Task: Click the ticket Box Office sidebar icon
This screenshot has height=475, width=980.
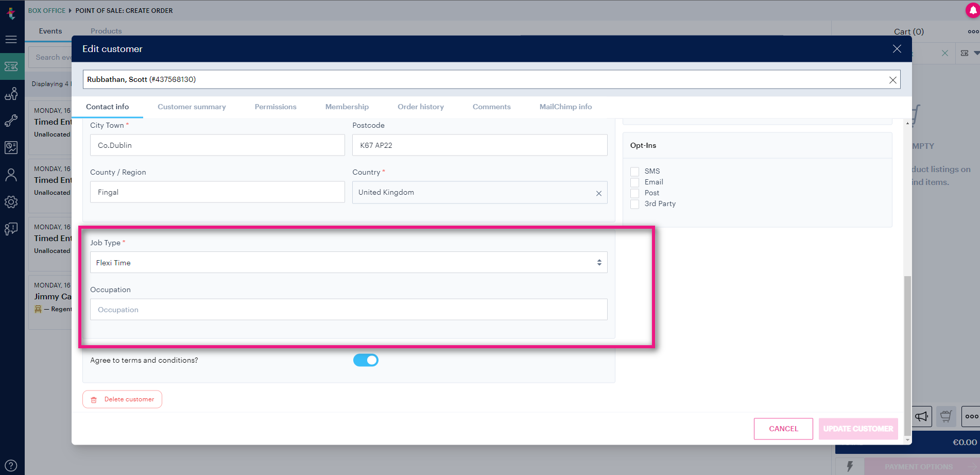Action: point(11,66)
